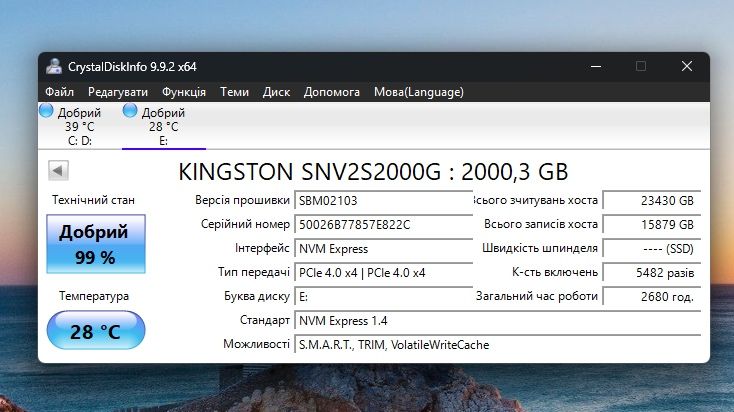Click the Версія прошивки label

242,200
